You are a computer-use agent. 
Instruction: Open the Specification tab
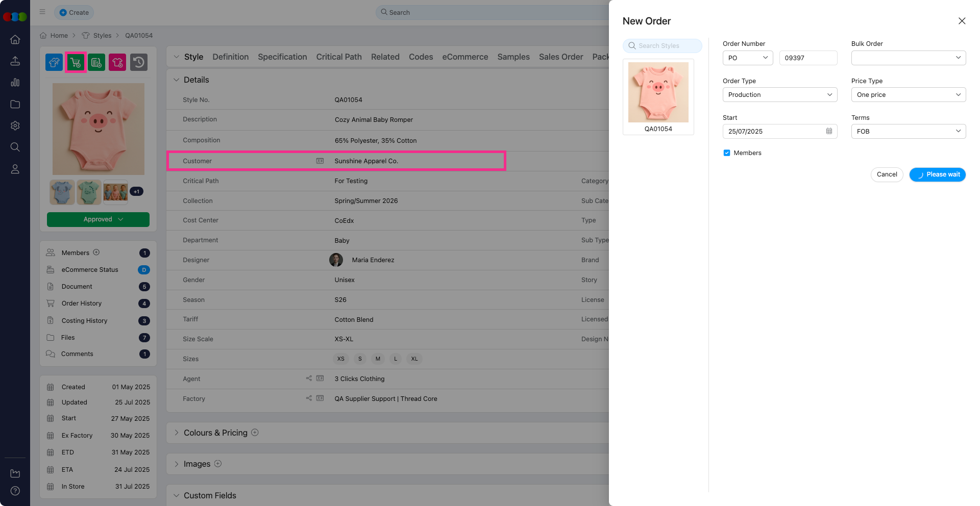click(282, 57)
